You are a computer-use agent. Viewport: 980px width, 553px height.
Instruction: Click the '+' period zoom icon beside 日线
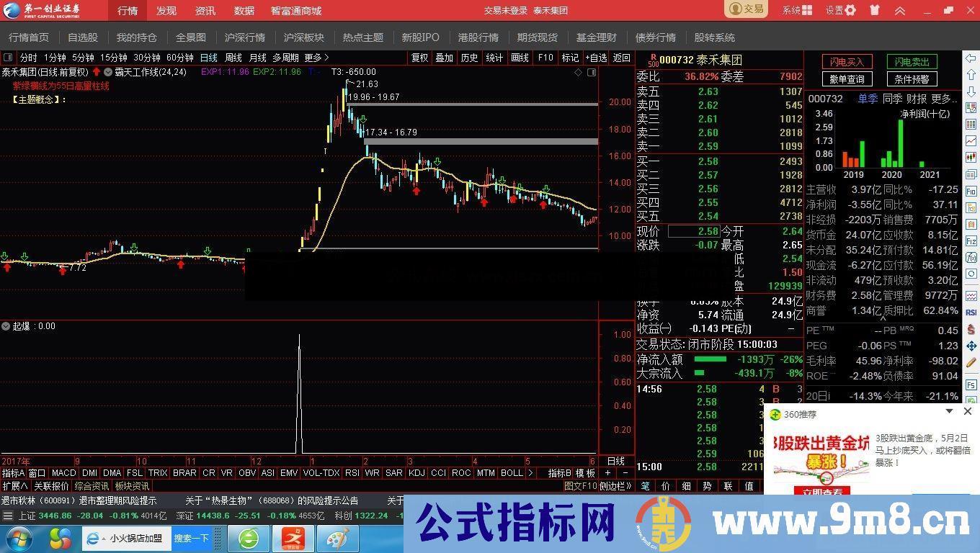[607, 473]
